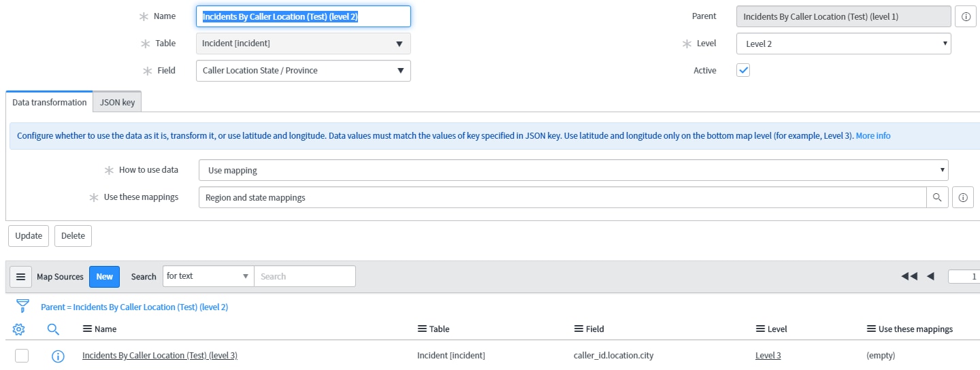
Task: Click the Map Sources search text field
Action: [304, 276]
